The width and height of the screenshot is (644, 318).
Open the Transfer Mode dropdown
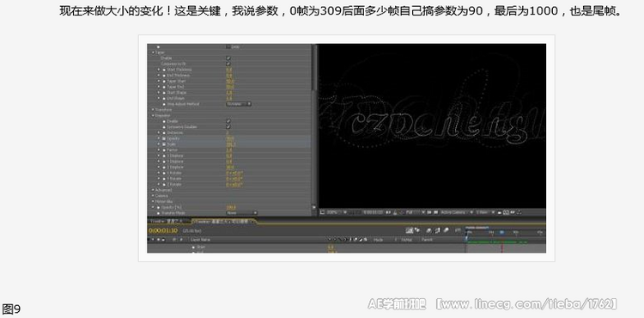[x=241, y=213]
